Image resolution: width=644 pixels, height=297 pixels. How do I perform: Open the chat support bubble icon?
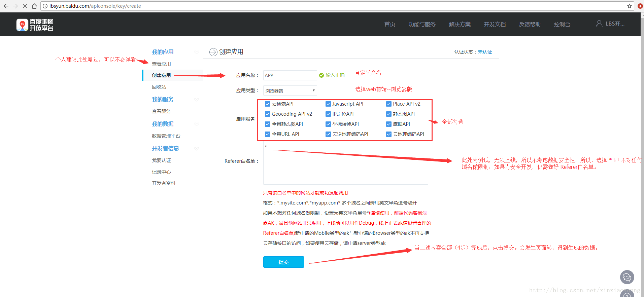(627, 277)
